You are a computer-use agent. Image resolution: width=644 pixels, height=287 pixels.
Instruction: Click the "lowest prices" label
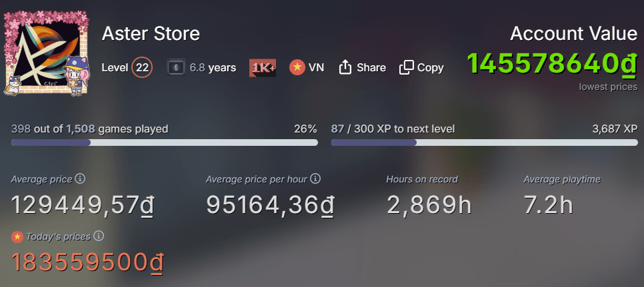608,87
